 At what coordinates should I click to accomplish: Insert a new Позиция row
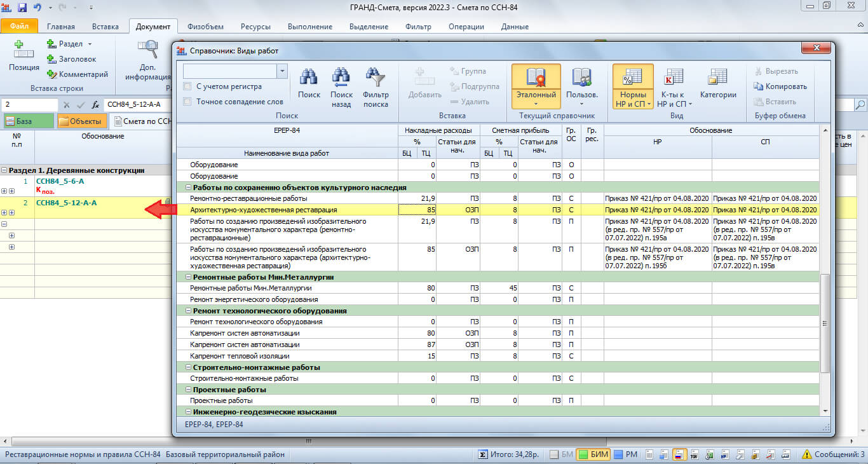(24, 56)
